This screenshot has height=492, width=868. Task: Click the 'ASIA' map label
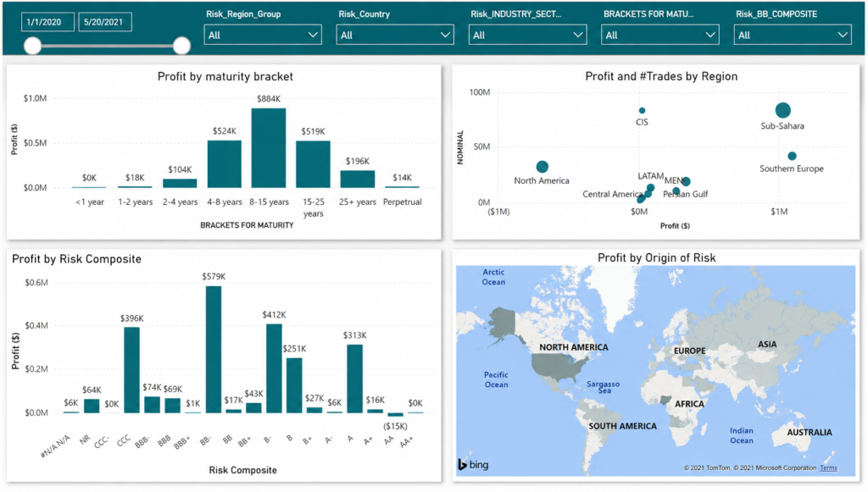(767, 345)
